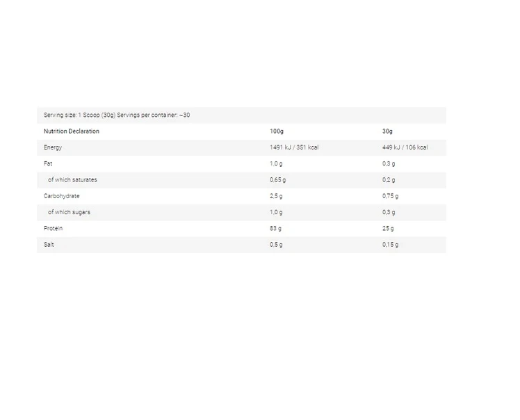Select the Protein row label
The width and height of the screenshot is (520, 420).
54,228
